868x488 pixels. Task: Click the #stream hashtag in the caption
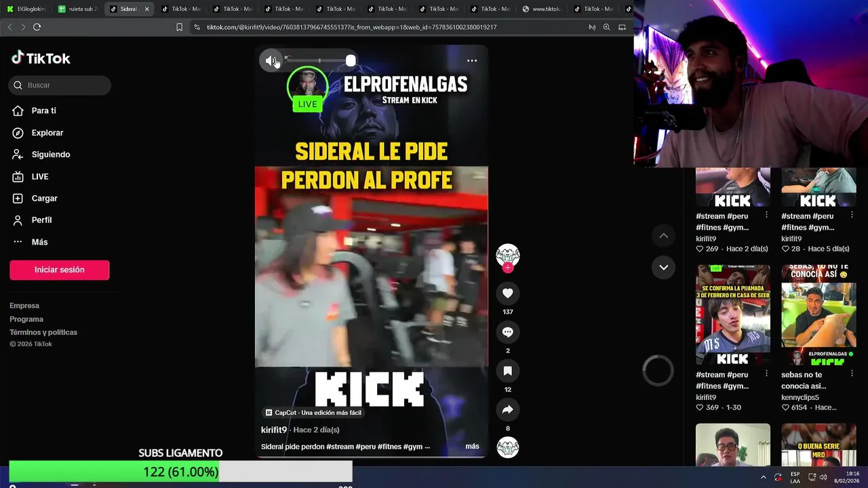tap(340, 447)
